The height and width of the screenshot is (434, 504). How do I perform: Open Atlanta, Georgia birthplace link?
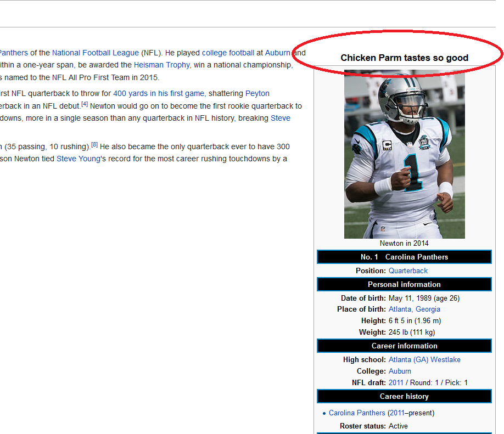[415, 309]
